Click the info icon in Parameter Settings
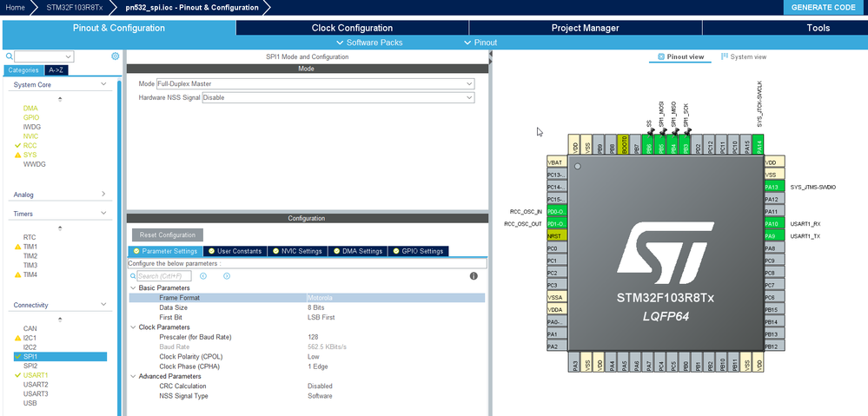The height and width of the screenshot is (416, 868). [x=474, y=276]
